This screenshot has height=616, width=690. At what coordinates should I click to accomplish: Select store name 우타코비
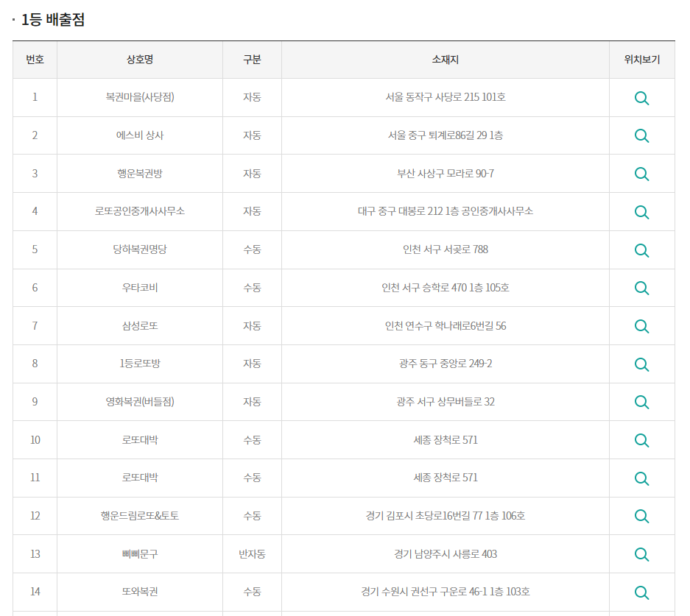[x=140, y=288]
